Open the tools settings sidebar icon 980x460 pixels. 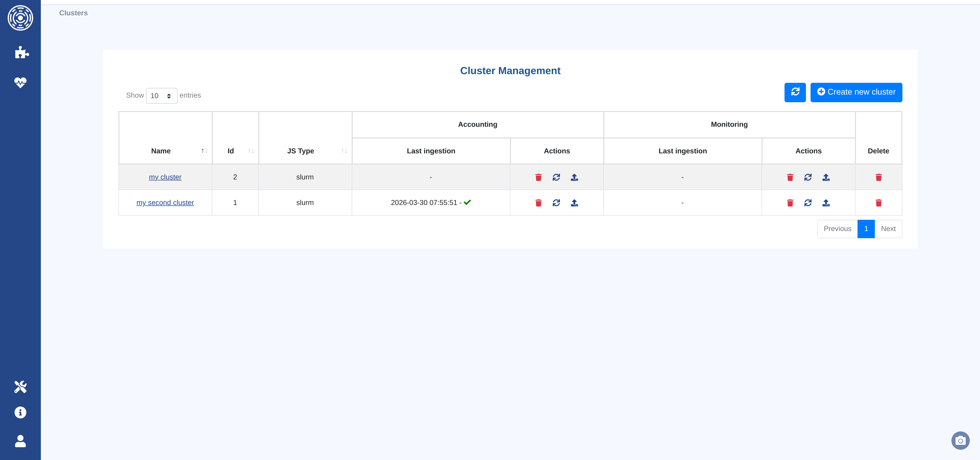click(20, 386)
